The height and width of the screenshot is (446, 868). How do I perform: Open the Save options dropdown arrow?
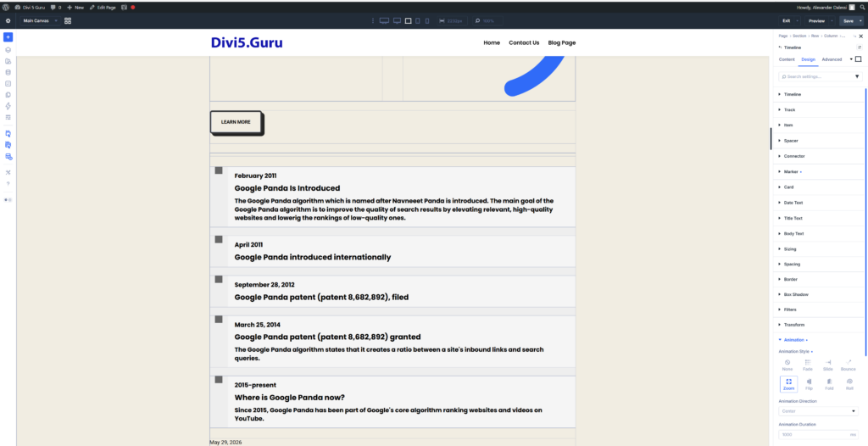click(861, 20)
